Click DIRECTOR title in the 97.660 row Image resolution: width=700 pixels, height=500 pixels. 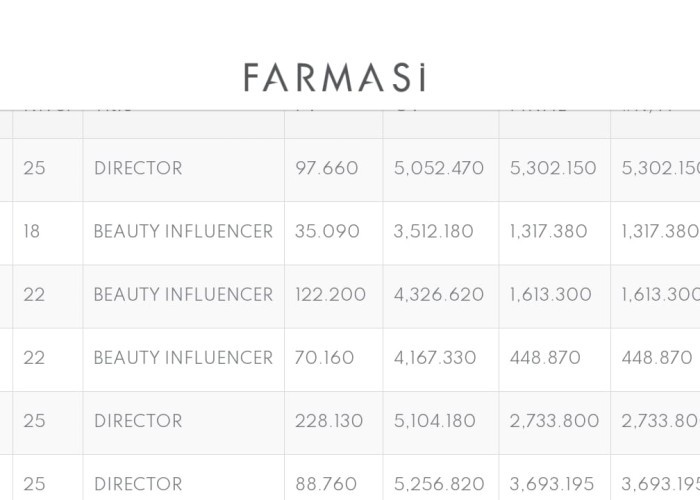tap(138, 168)
